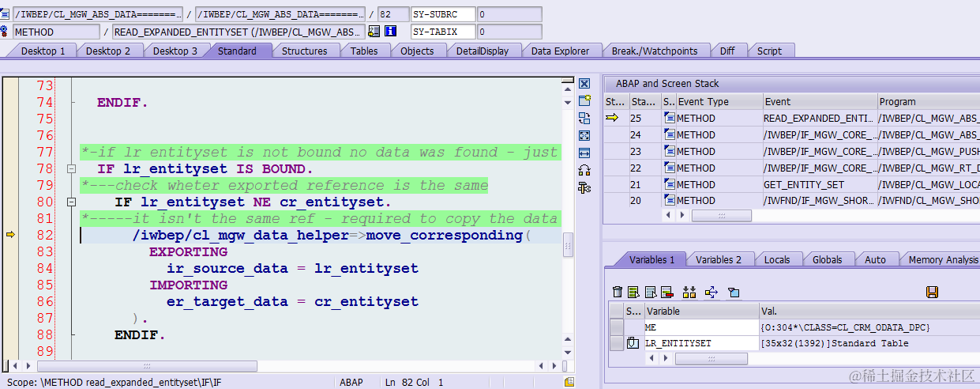Screen dimensions: 980x389
Task: Open the Diff tab
Action: point(727,51)
